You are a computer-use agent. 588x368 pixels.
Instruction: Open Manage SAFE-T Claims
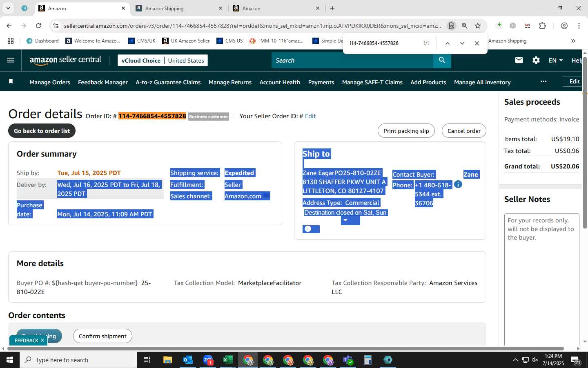pos(372,82)
